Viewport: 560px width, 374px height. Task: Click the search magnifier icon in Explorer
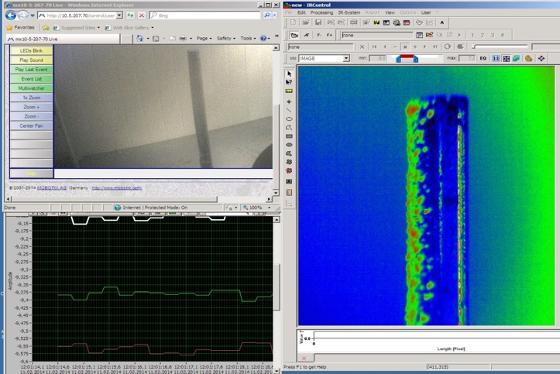[x=266, y=15]
